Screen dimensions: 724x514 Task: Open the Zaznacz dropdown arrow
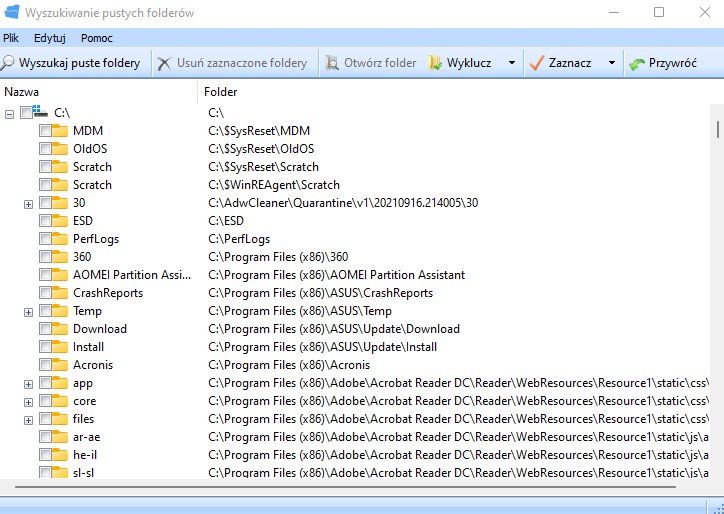pyautogui.click(x=612, y=63)
